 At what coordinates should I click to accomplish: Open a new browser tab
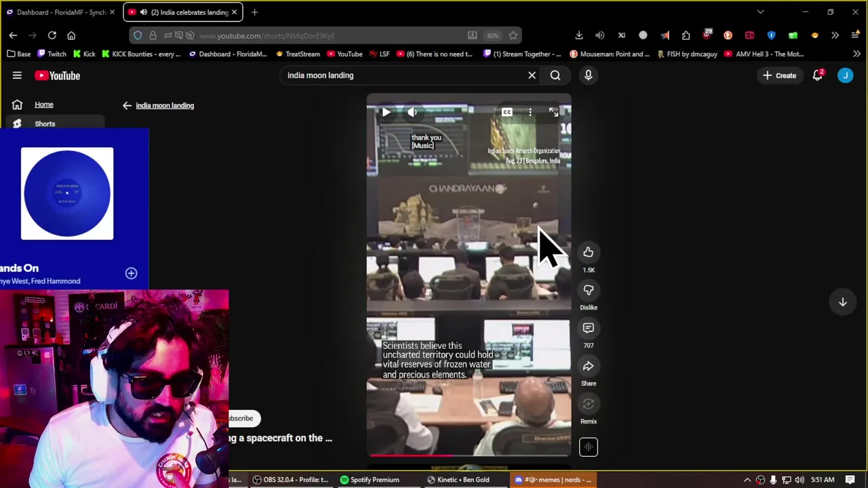click(254, 12)
